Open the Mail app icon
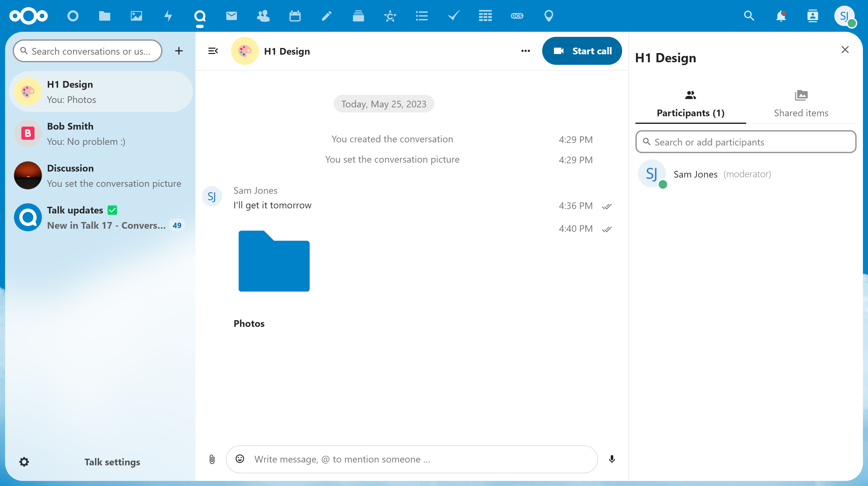 [x=232, y=16]
